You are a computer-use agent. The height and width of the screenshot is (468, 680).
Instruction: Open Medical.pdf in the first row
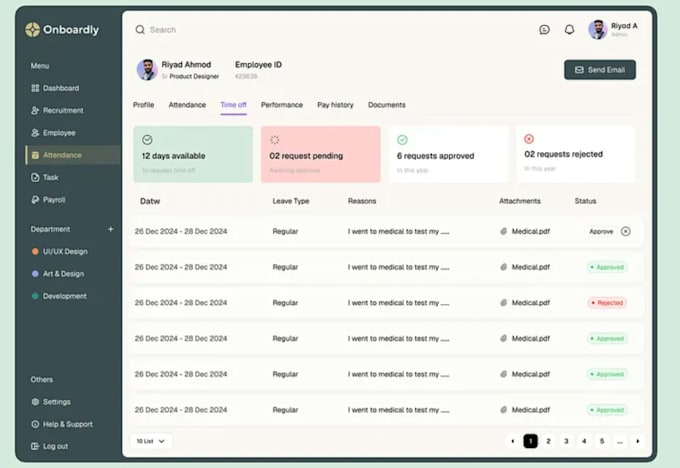[x=525, y=232]
